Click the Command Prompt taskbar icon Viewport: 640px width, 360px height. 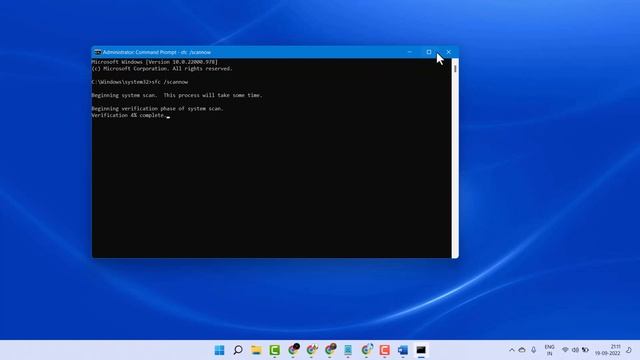(421, 350)
